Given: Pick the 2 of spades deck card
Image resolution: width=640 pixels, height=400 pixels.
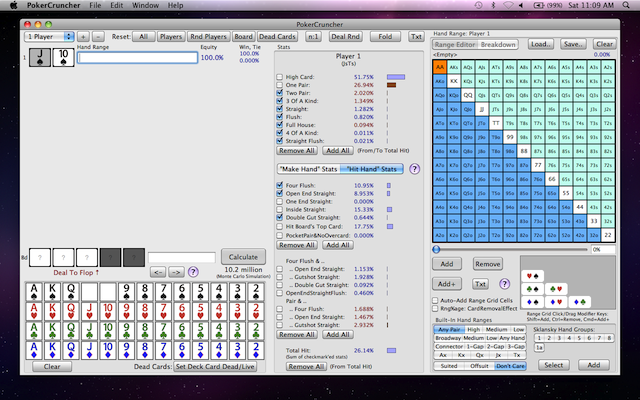Looking at the screenshot, I should (256, 292).
